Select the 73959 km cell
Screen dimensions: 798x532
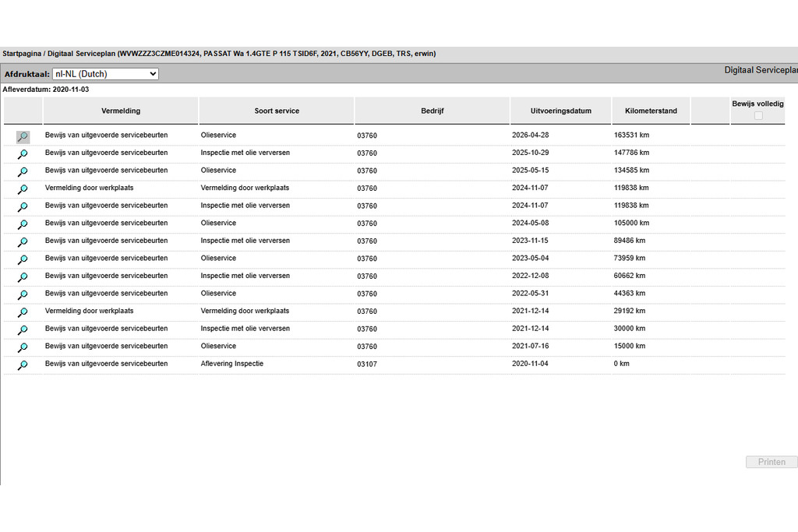pos(630,259)
